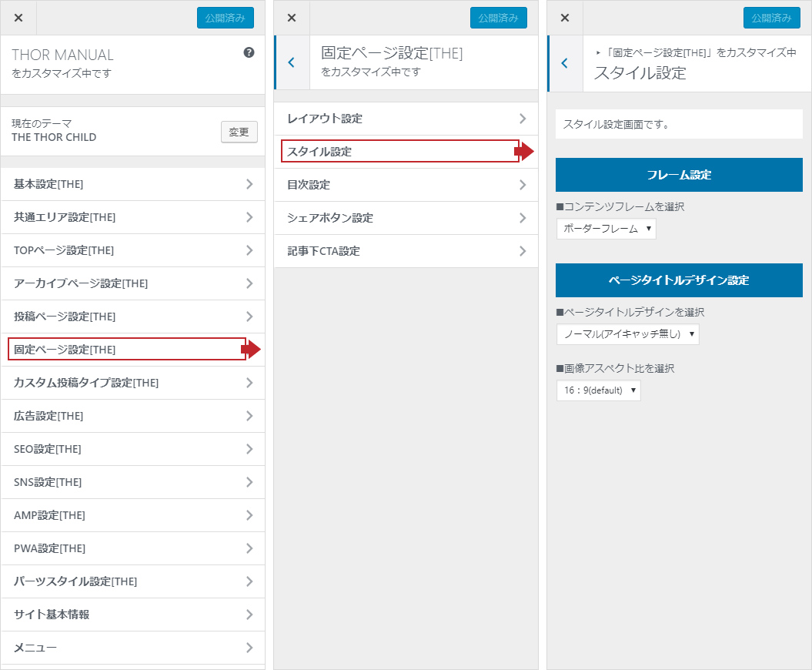
Task: Open レイアウト設定 section
Action: tap(406, 119)
